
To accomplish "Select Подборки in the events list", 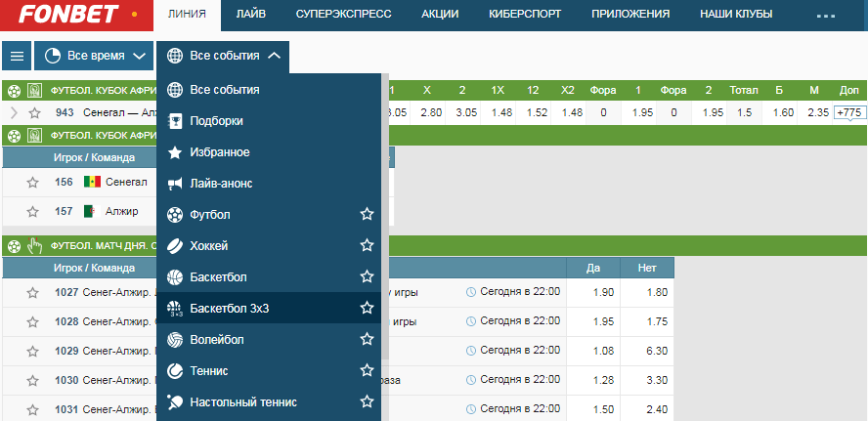I will tap(269, 120).
